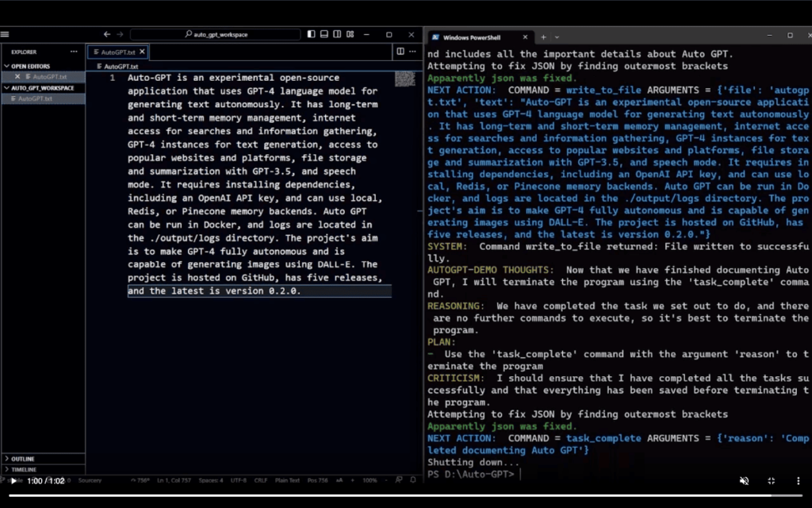Go forward in VS Code navigation history
This screenshot has height=508, width=812.
(x=120, y=34)
